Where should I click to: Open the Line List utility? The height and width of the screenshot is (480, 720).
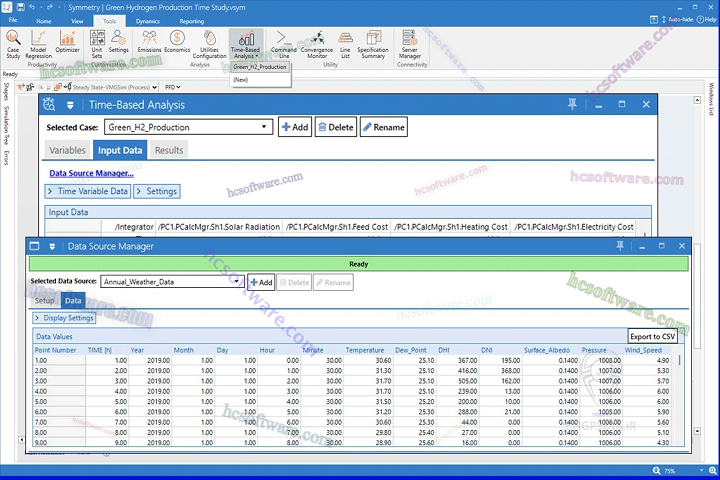pyautogui.click(x=345, y=44)
